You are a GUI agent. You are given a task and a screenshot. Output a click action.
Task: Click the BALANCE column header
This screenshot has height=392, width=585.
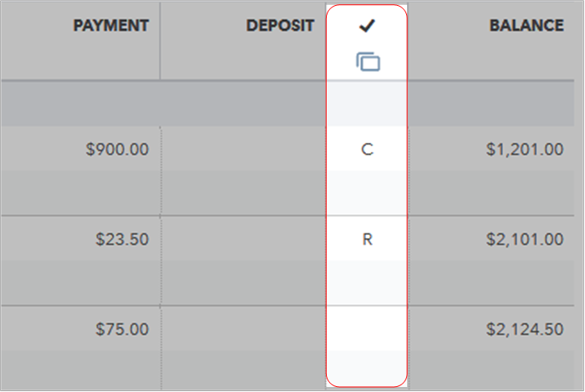pyautogui.click(x=526, y=26)
